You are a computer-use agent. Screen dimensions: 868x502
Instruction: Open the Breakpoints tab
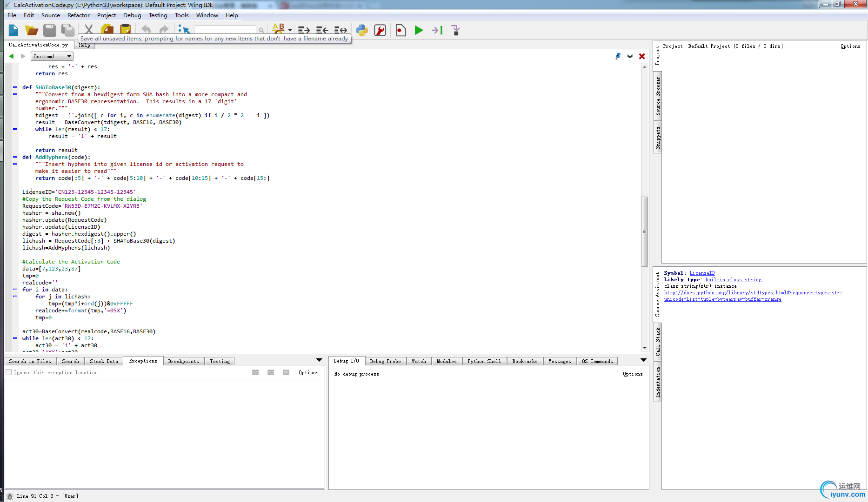click(x=184, y=361)
